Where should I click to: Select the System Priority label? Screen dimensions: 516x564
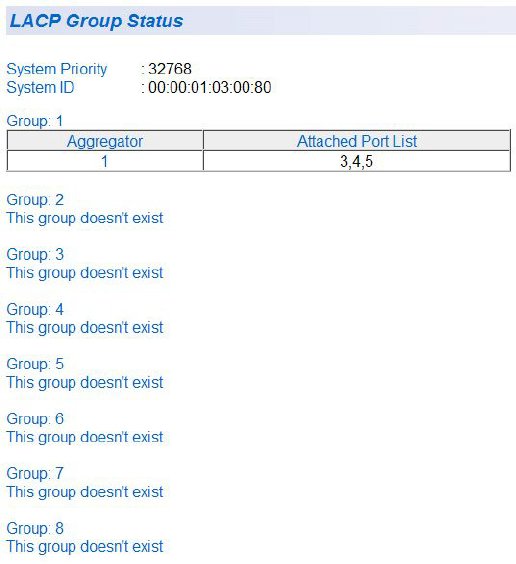57,69
